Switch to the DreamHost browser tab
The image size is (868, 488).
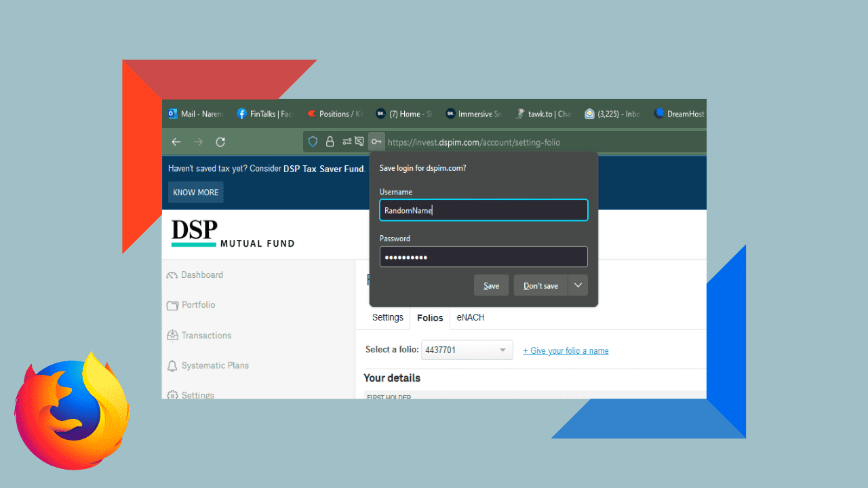679,114
